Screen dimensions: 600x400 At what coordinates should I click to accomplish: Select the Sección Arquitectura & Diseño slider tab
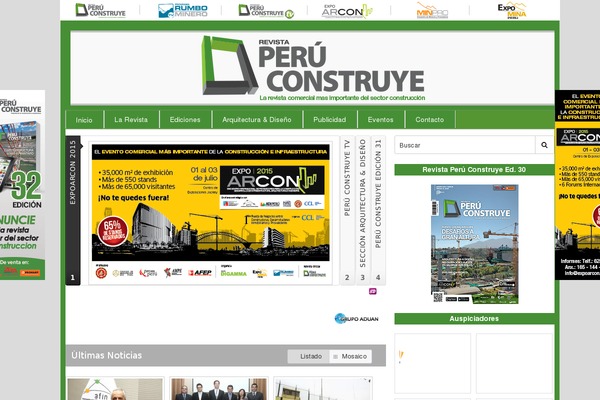(362, 210)
